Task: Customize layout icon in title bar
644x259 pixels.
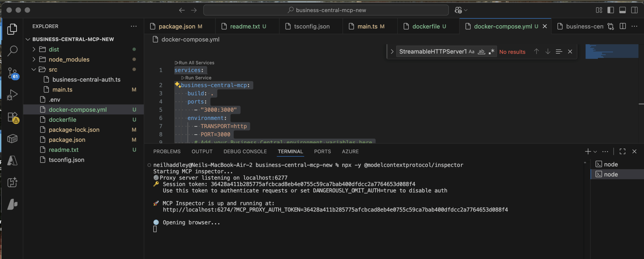Action: tap(599, 10)
